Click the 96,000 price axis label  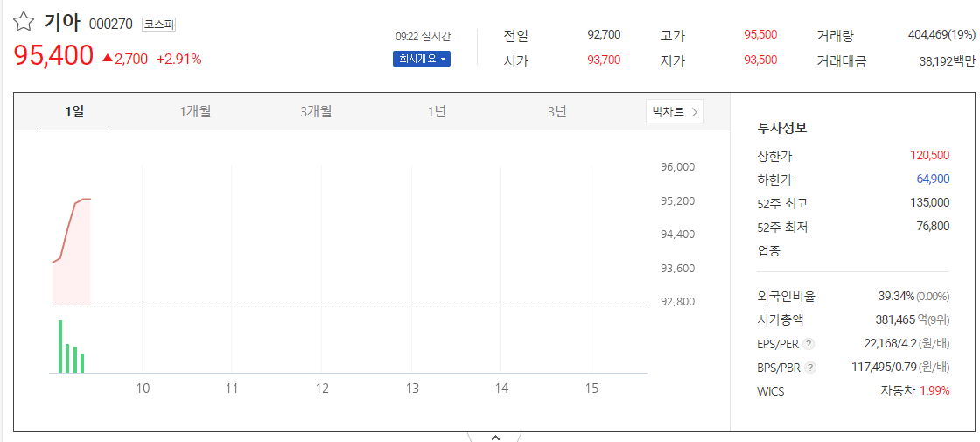click(677, 167)
